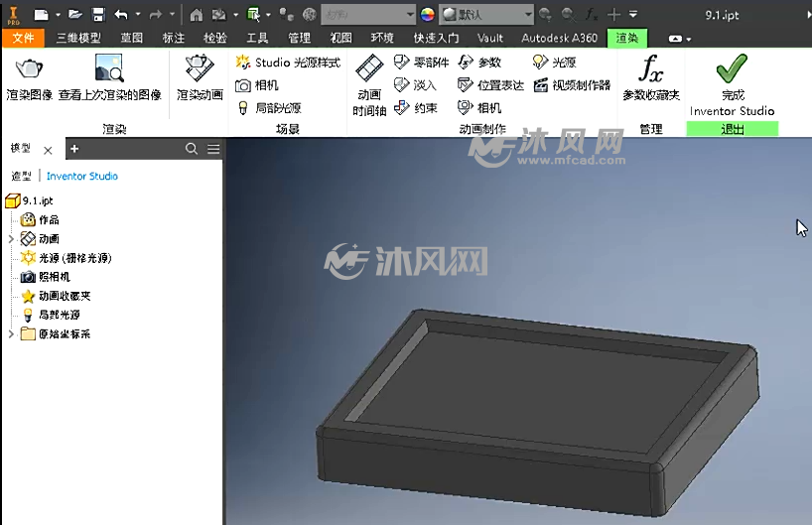The height and width of the screenshot is (525, 812).
Task: Switch to the Sketch tab
Action: click(x=132, y=38)
